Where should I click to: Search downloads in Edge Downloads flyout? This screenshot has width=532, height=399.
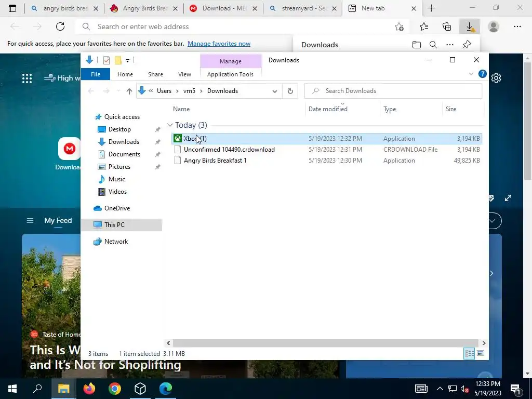[433, 45]
